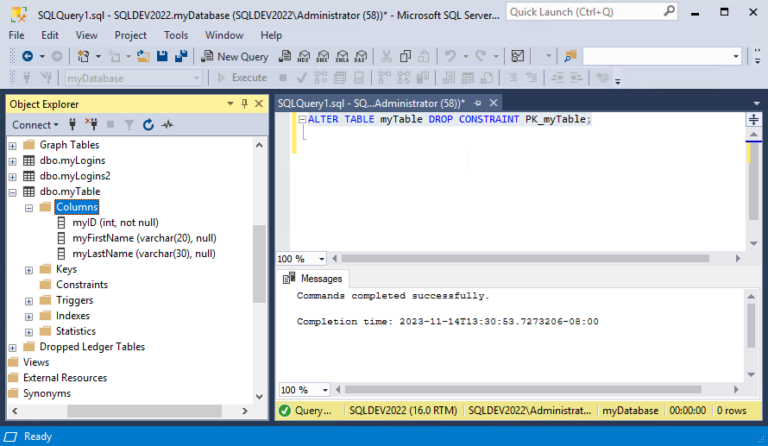Expand the Dropped Ledger Tables node
768x446 pixels.
(13, 348)
